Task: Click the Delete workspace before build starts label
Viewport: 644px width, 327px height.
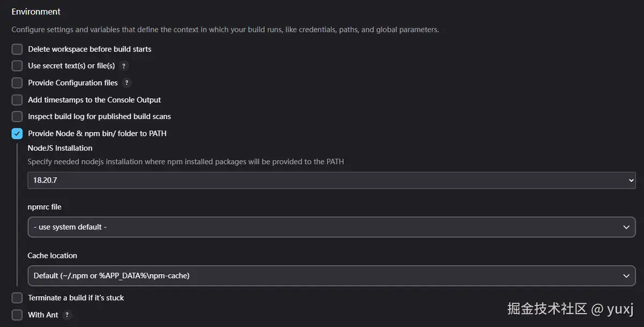Action: coord(90,49)
